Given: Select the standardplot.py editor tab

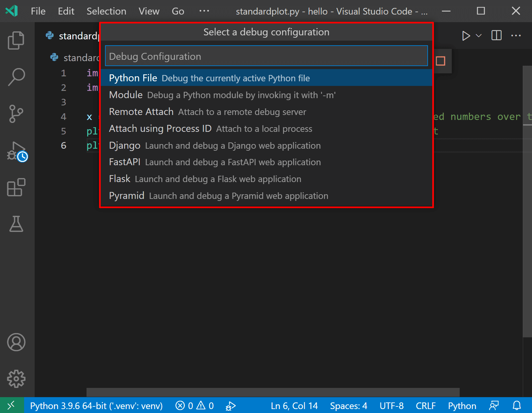Looking at the screenshot, I should (x=72, y=36).
